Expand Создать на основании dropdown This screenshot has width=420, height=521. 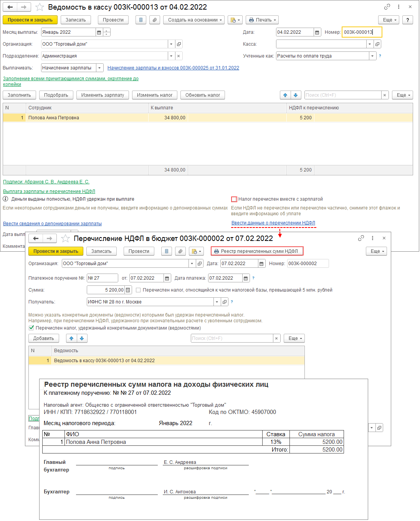coord(194,20)
